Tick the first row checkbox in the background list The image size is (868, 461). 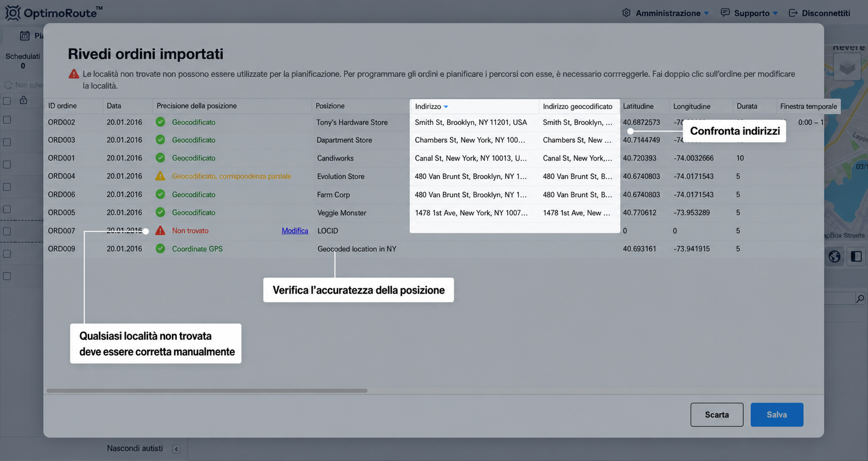click(x=7, y=119)
